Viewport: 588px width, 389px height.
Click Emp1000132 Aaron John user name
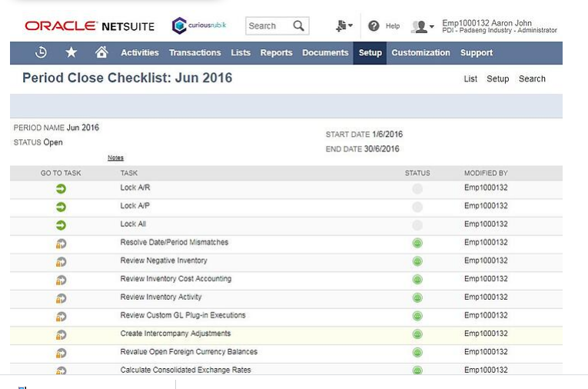[487, 23]
